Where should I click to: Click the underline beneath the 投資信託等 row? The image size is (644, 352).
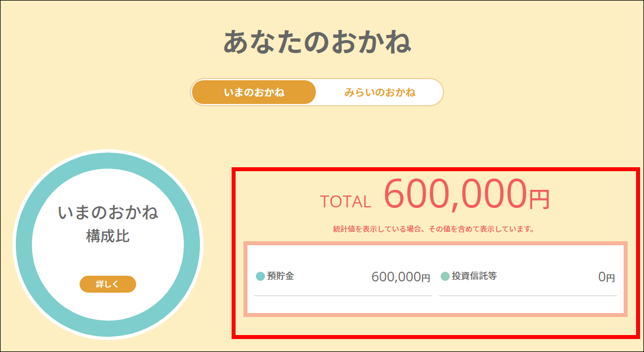click(x=528, y=295)
